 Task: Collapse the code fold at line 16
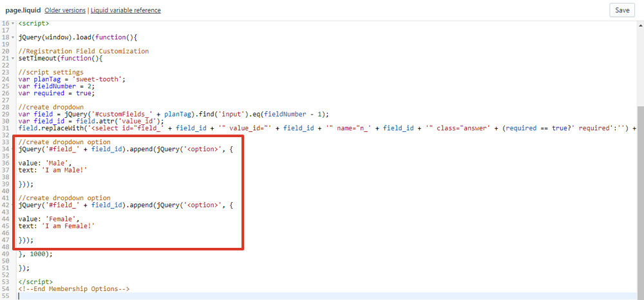click(13, 24)
